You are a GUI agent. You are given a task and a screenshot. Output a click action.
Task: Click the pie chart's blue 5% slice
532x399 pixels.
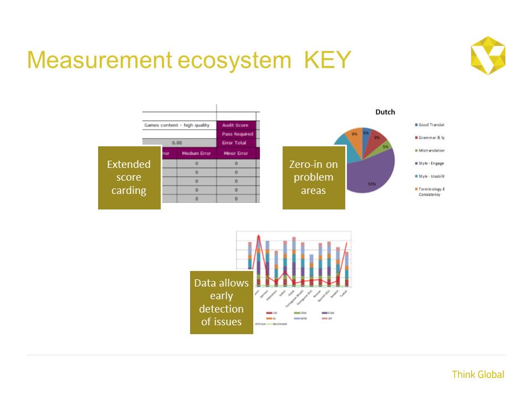click(366, 136)
